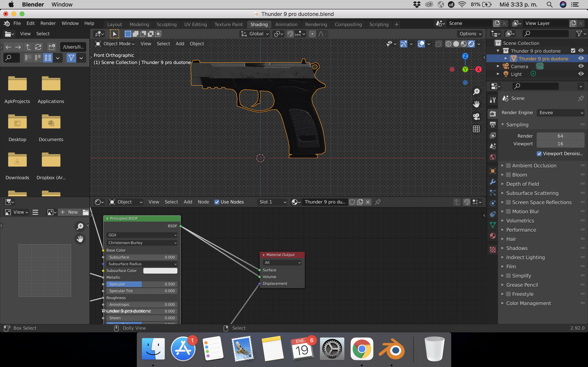Hide the Camera with its eye icon

pos(581,66)
